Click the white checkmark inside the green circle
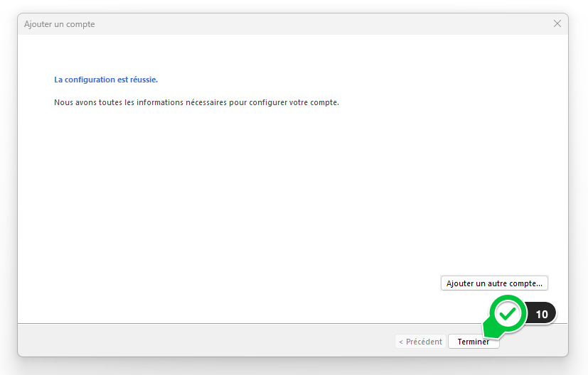588x375 pixels. (x=507, y=313)
